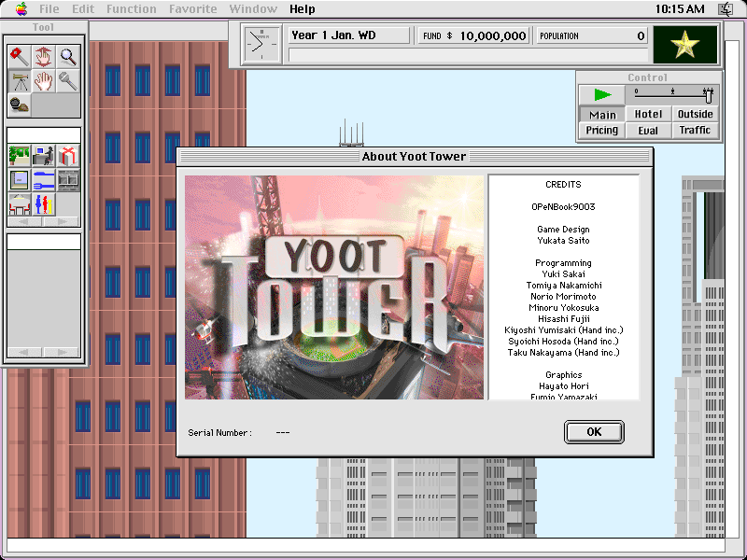Viewport: 747px width, 560px height.
Task: Open the Help menu
Action: point(302,9)
